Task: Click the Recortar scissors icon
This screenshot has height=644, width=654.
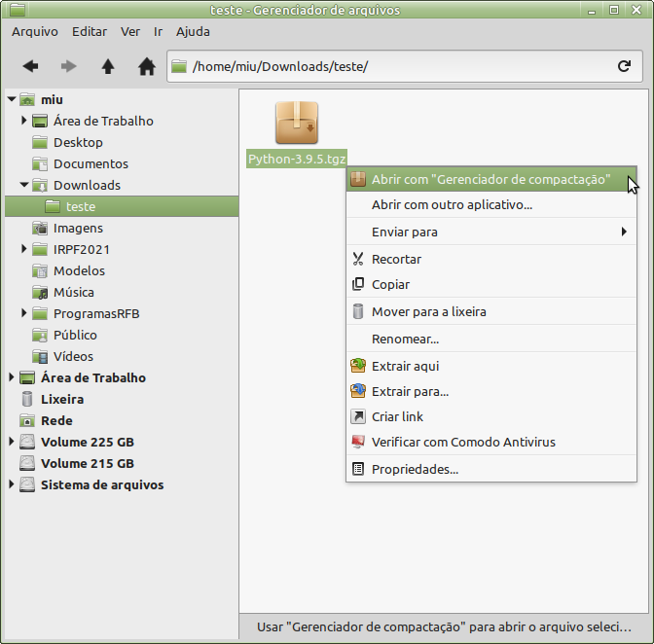Action: point(358,259)
